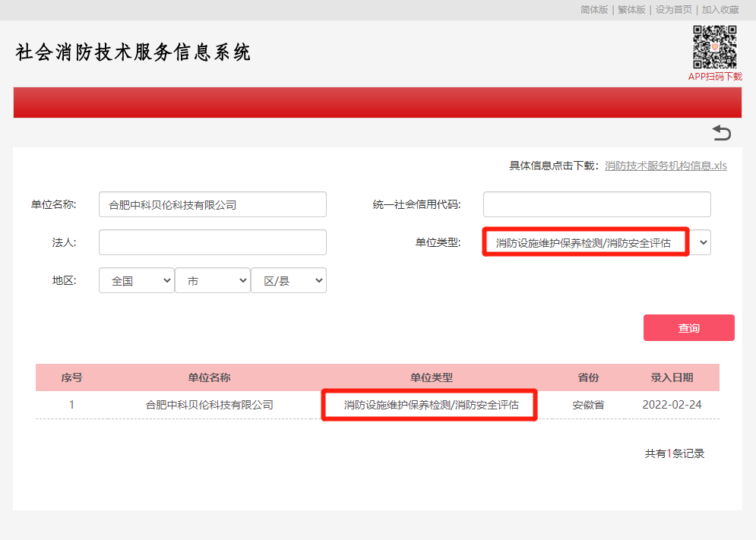Open the 全国 region dropdown
Screen dimensions: 756x540
(137, 280)
